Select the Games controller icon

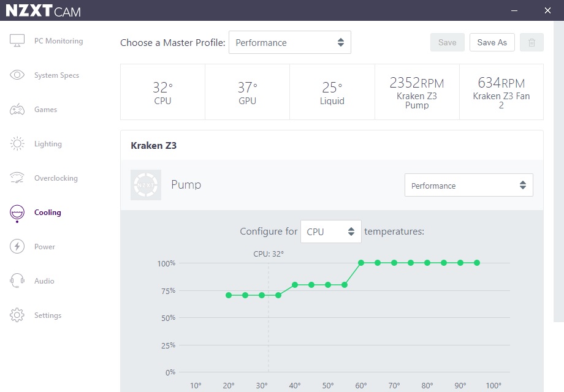coord(17,109)
